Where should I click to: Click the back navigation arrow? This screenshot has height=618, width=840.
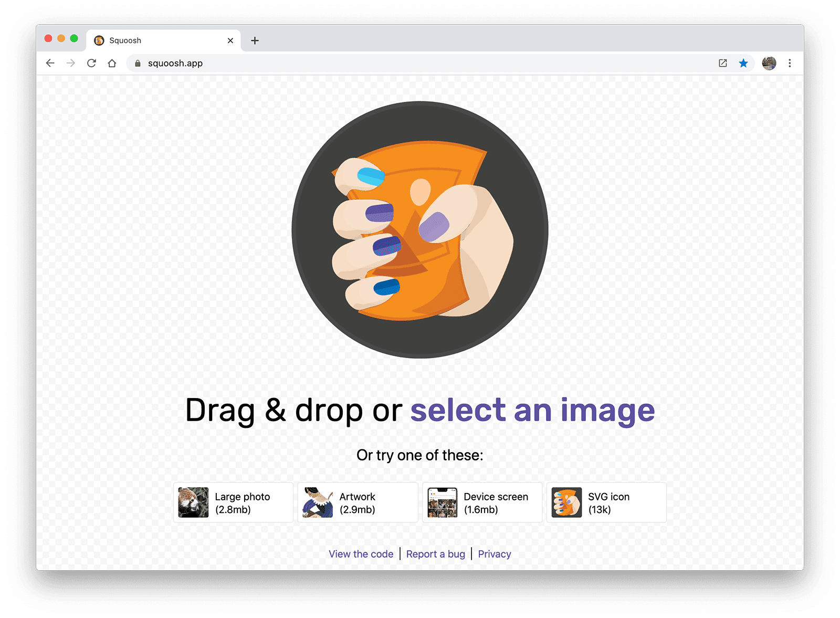(x=50, y=63)
